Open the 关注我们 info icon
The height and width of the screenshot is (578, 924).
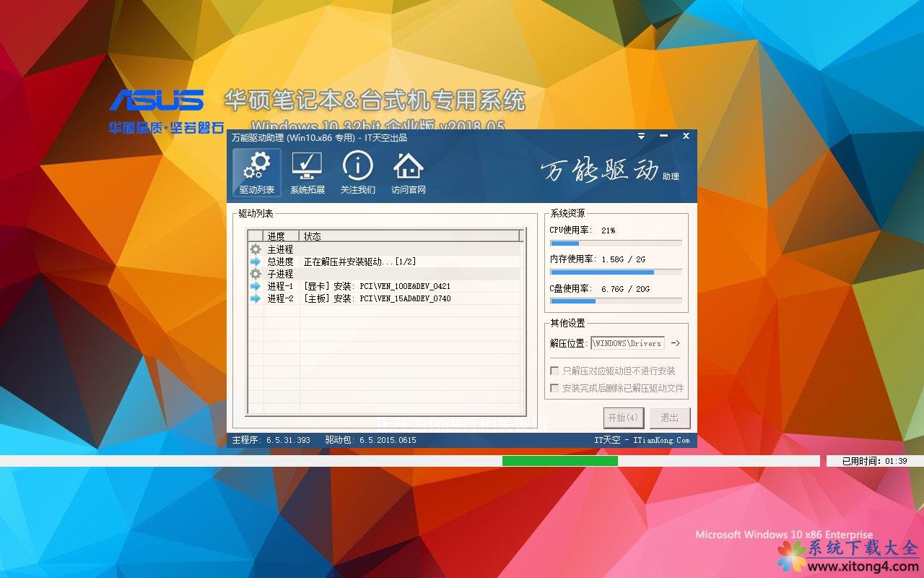click(358, 173)
